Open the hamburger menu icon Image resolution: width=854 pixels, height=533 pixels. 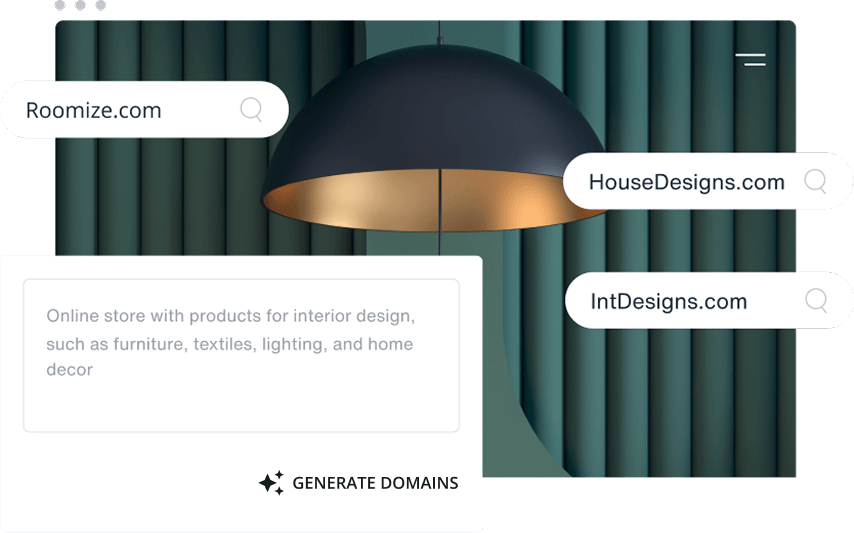click(751, 60)
